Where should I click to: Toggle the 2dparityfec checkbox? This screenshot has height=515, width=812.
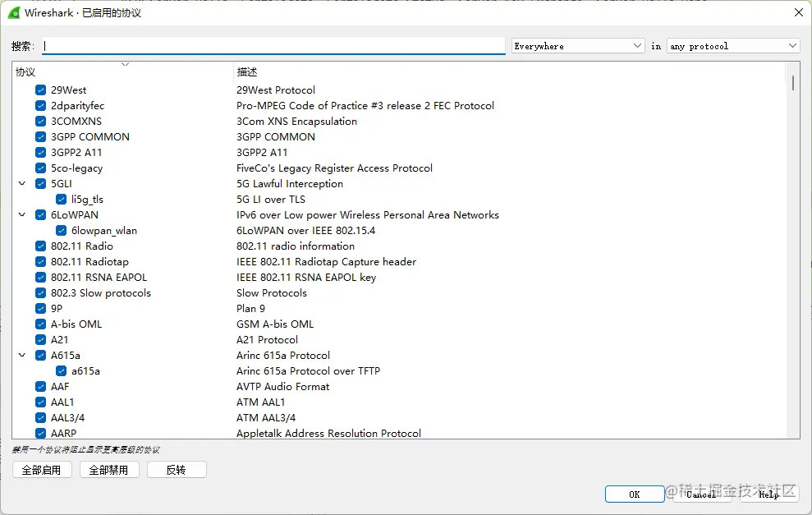(x=41, y=106)
